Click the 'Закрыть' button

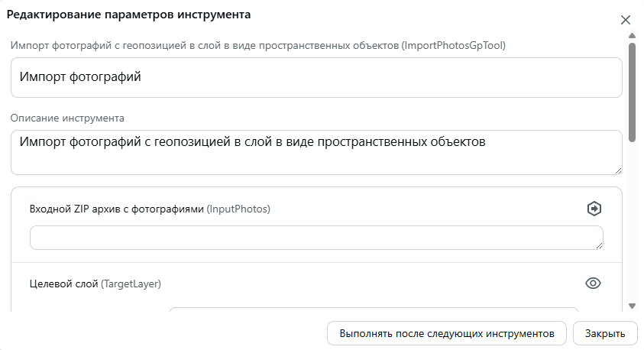(605, 333)
